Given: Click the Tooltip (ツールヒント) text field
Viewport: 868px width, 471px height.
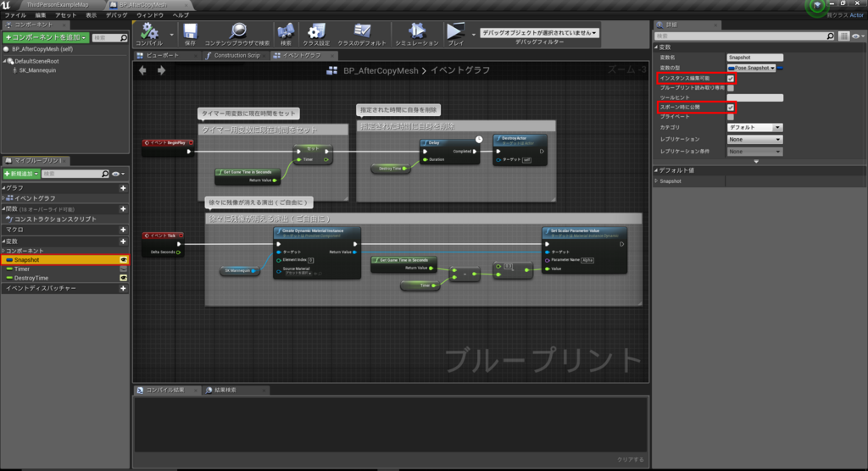Looking at the screenshot, I should coord(754,97).
